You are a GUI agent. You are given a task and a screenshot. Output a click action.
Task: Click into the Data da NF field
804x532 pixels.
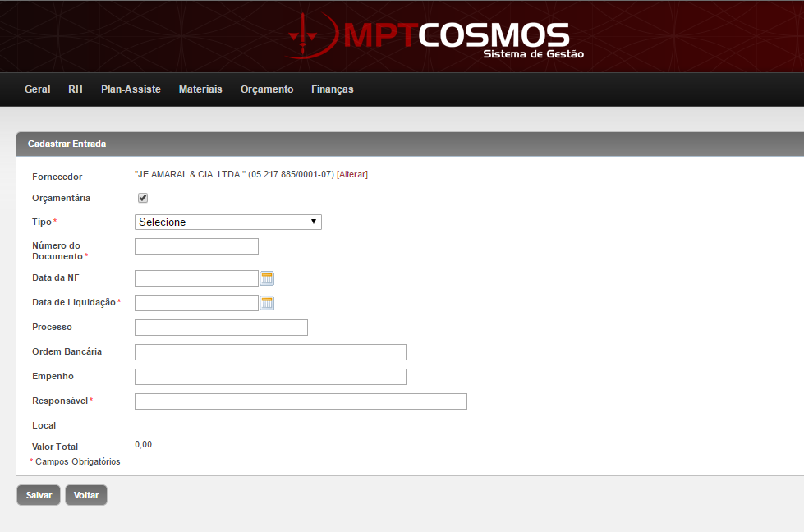[x=196, y=278]
